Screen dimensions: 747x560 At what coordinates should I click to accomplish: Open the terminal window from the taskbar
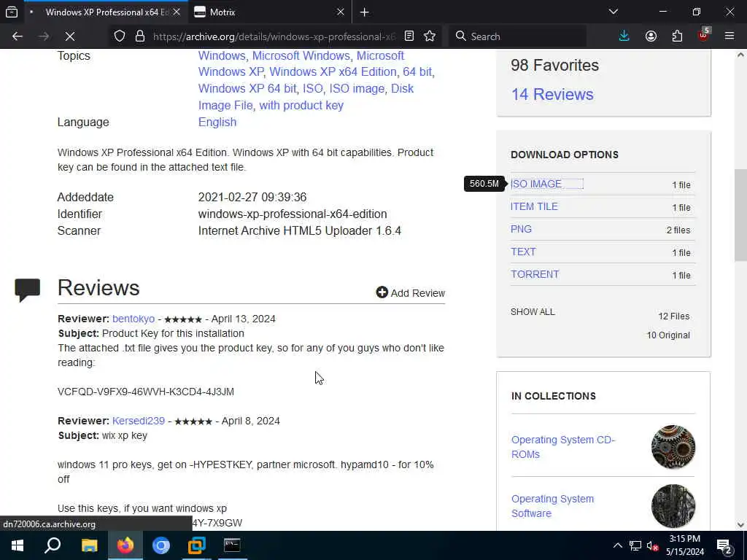coord(232,545)
